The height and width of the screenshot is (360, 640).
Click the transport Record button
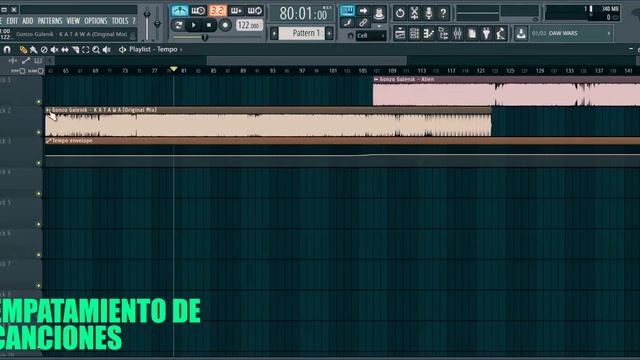click(225, 25)
